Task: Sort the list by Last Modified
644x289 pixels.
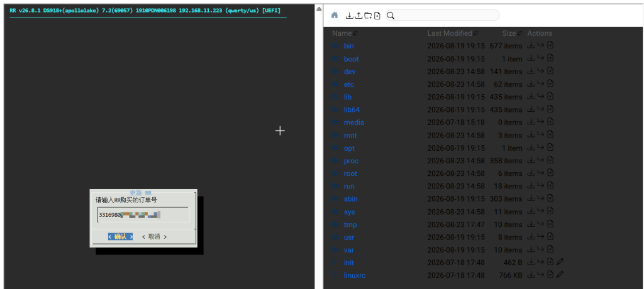Action: pyautogui.click(x=453, y=33)
